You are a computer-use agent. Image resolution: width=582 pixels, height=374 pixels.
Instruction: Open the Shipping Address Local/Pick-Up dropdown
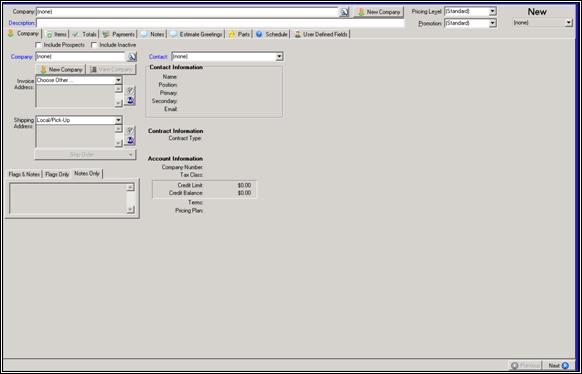[x=118, y=120]
